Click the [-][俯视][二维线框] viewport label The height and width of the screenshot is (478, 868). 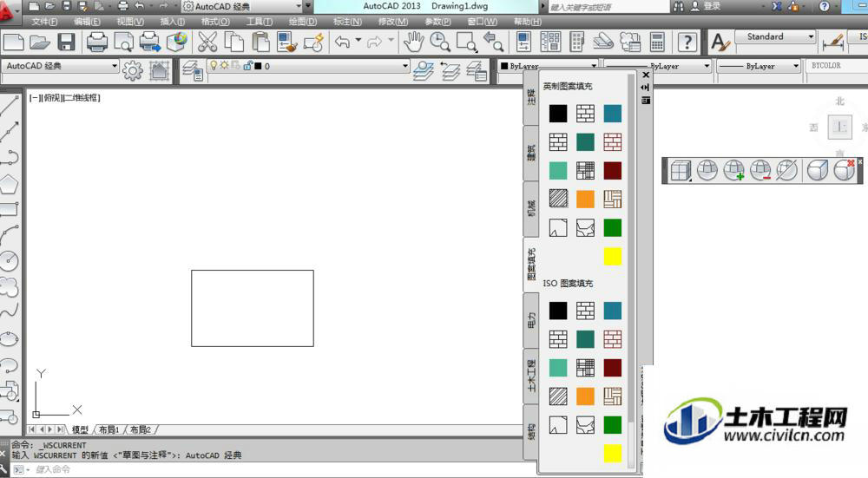[65, 98]
